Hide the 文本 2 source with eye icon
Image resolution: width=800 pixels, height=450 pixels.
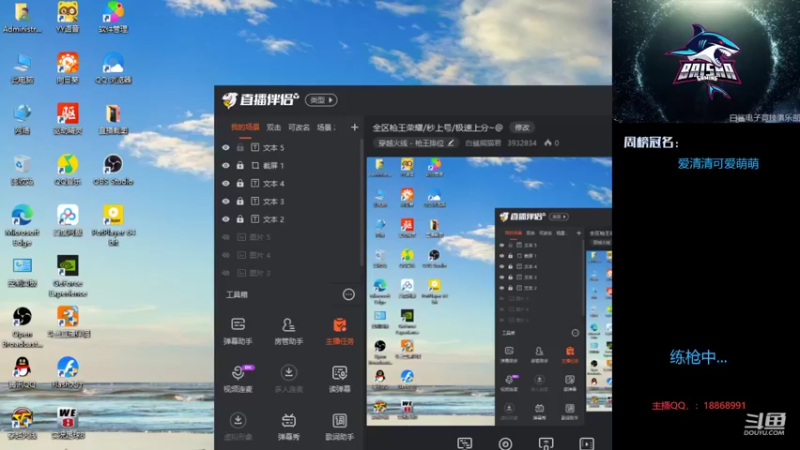tap(226, 219)
